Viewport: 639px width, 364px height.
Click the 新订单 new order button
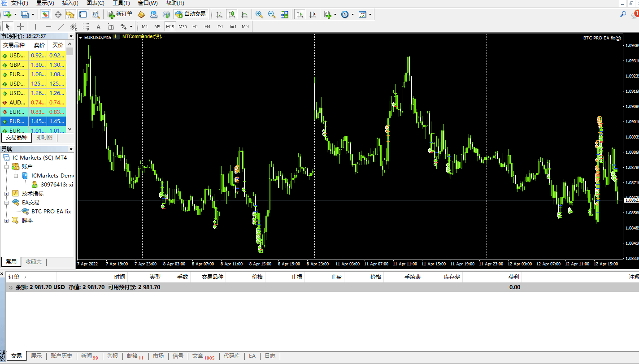pos(120,14)
